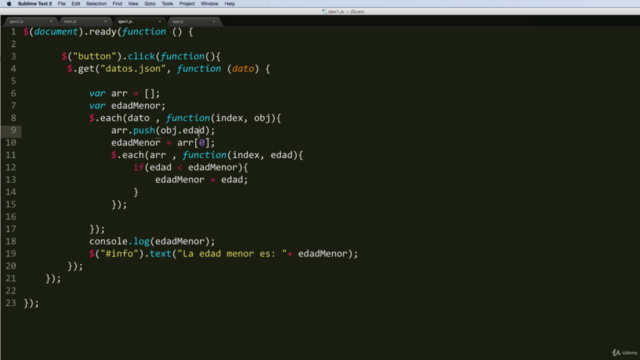Click 'edadMenor = edad;' on line 13
The width and height of the screenshot is (640, 360).
point(201,180)
